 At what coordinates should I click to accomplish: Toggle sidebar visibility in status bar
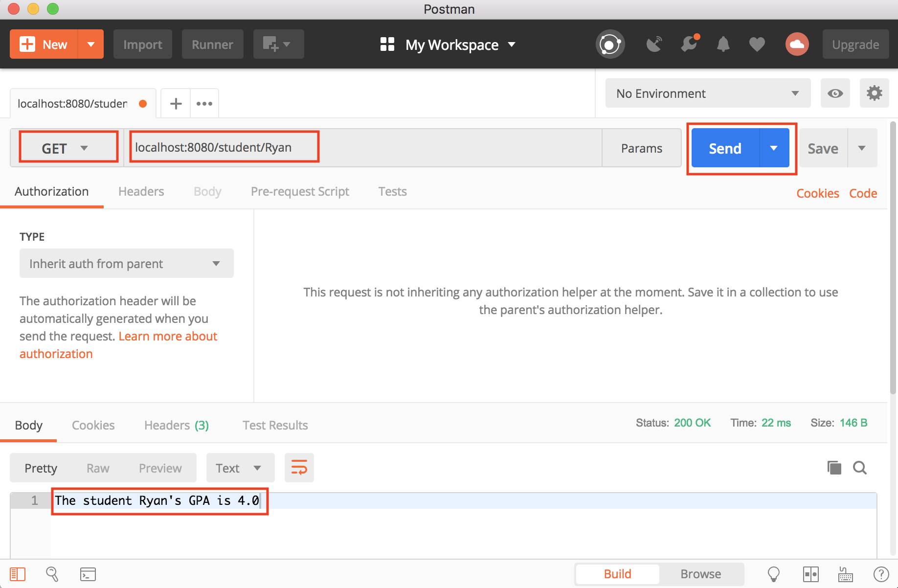[x=18, y=574]
